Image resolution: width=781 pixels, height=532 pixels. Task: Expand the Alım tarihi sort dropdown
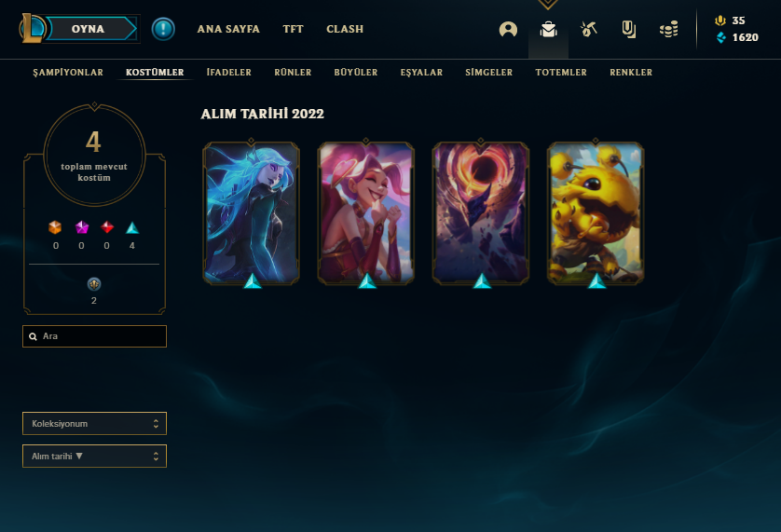[95, 457]
